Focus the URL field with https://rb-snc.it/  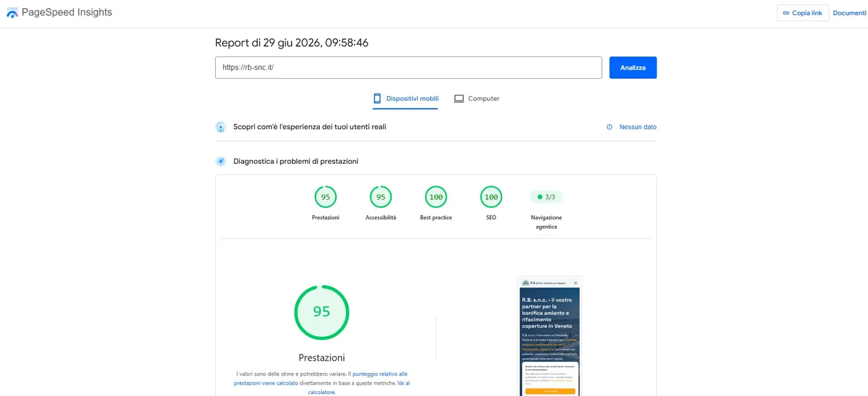408,68
